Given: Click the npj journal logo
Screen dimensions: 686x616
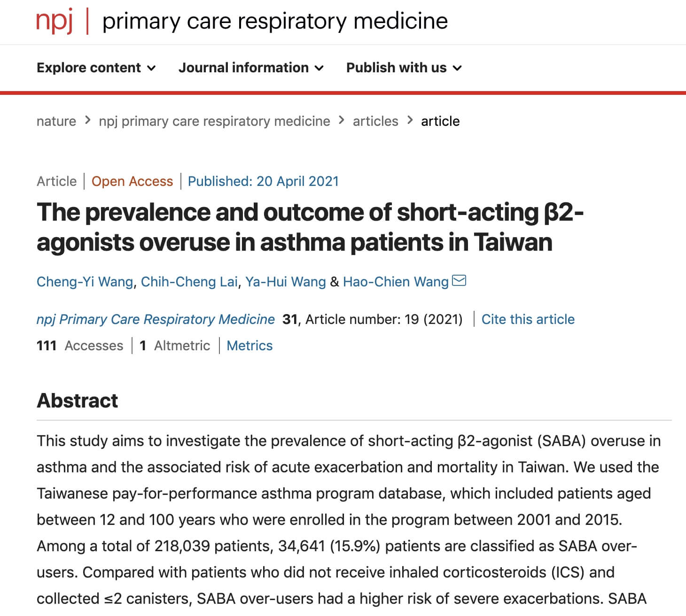Looking at the screenshot, I should (55, 21).
